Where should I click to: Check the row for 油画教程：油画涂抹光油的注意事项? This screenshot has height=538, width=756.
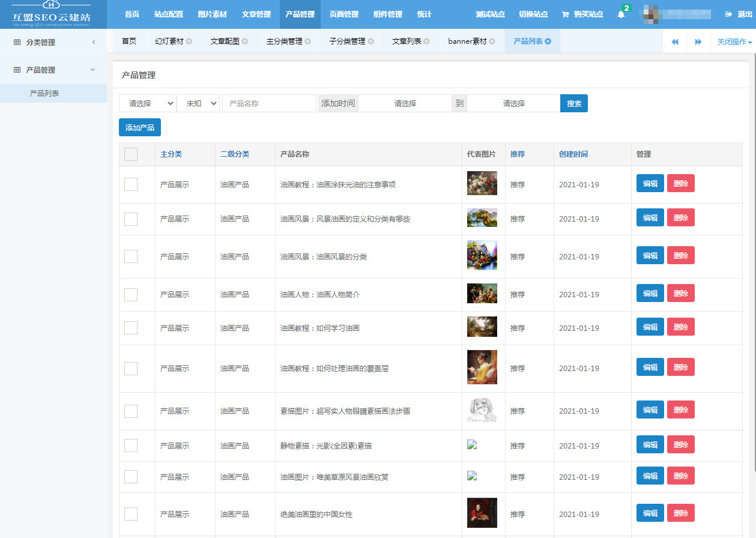point(131,184)
